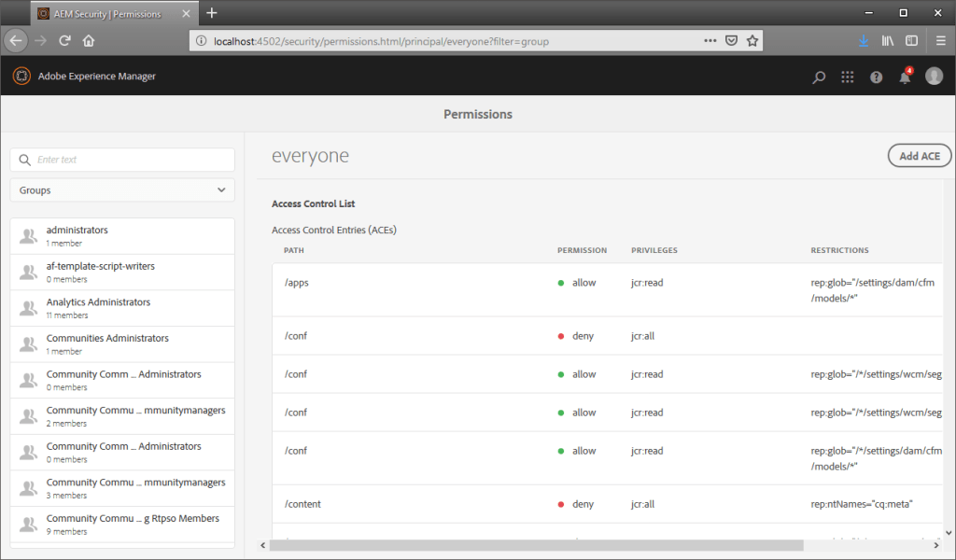The height and width of the screenshot is (560, 956).
Task: Click the RESTRICTIONS column header
Action: pyautogui.click(x=839, y=250)
